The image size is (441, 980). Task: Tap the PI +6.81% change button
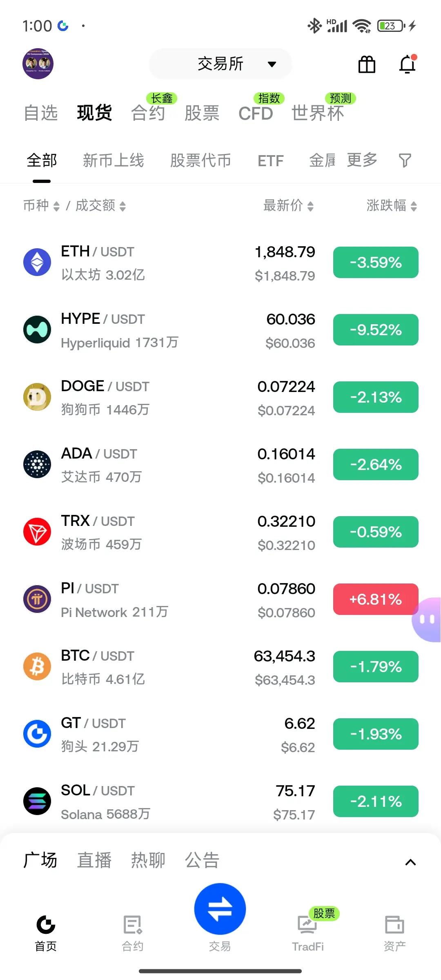(376, 599)
